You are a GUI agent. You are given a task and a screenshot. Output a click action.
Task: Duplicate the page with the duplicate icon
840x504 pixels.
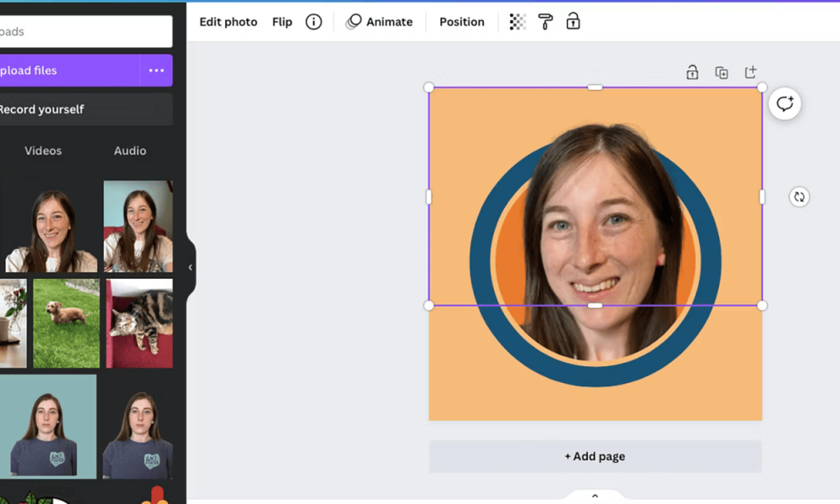[722, 72]
